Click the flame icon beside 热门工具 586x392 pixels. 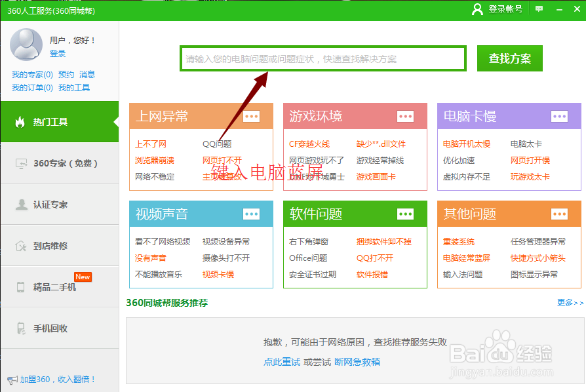(20, 122)
